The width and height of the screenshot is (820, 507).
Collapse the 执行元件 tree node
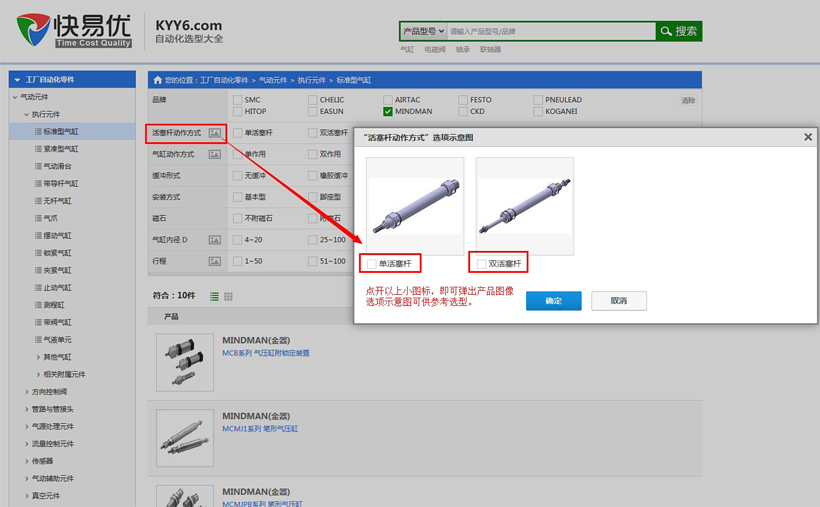[27, 114]
